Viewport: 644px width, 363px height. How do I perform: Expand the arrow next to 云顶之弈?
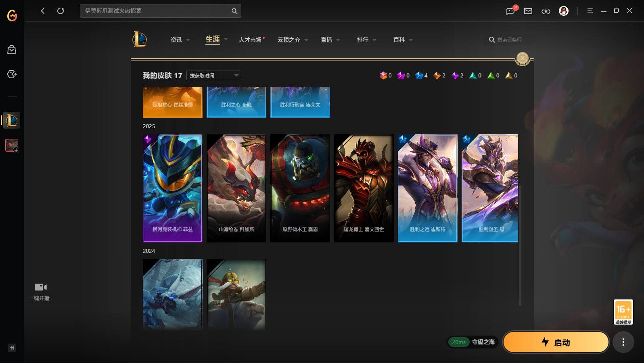point(306,40)
